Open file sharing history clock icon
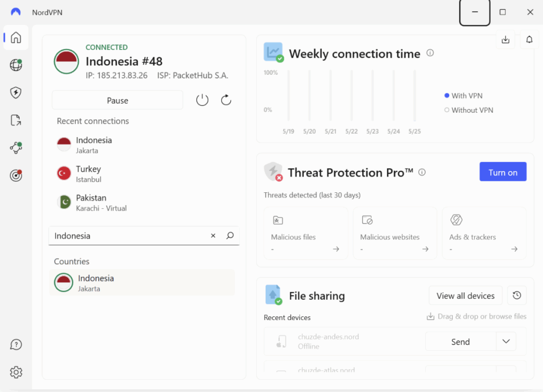This screenshot has width=543, height=392. click(x=516, y=296)
